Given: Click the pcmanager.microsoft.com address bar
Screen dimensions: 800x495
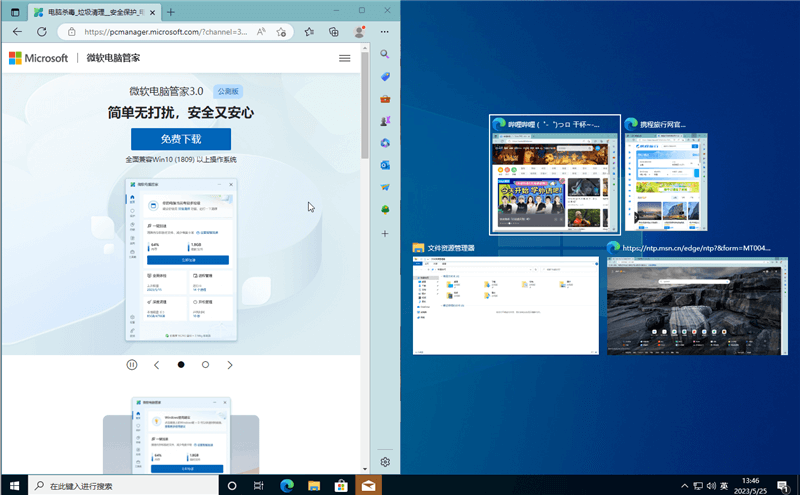Looking at the screenshot, I should pyautogui.click(x=165, y=32).
